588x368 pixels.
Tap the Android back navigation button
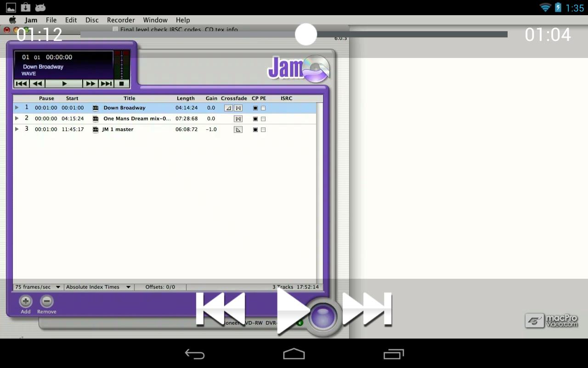point(195,354)
